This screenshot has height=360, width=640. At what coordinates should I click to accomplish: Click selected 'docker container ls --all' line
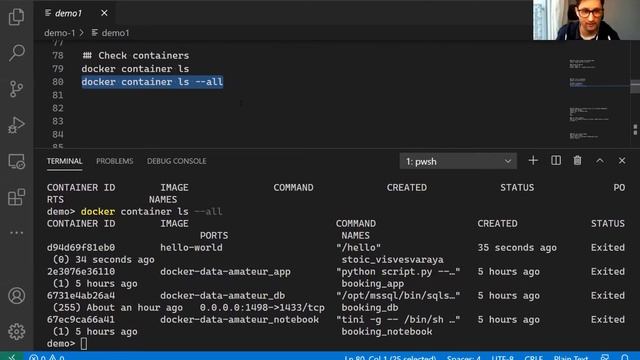pyautogui.click(x=152, y=82)
